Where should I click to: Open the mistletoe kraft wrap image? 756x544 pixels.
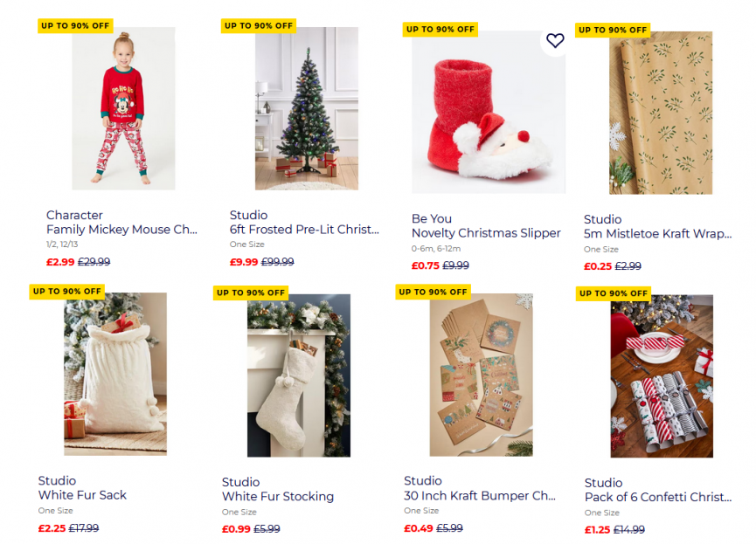click(661, 114)
